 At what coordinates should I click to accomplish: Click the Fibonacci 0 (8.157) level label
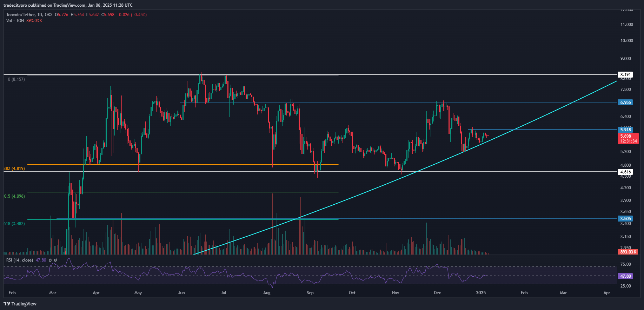click(x=16, y=79)
